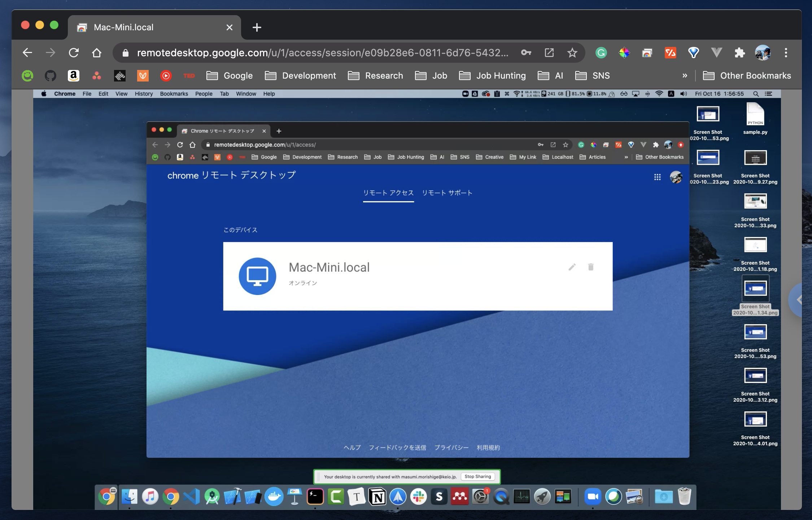This screenshot has width=812, height=520.
Task: Open Trash in the remote Dock
Action: [684, 497]
